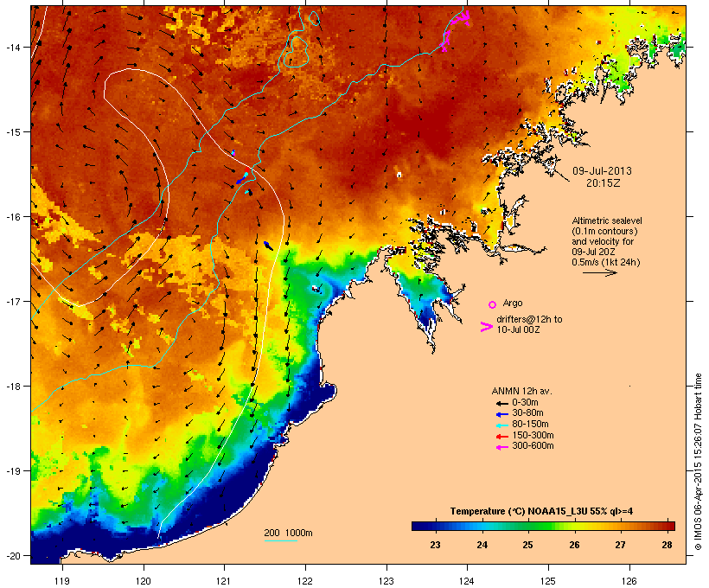Click the date label 09-Jul-2013
709x588 pixels.
click(602, 171)
